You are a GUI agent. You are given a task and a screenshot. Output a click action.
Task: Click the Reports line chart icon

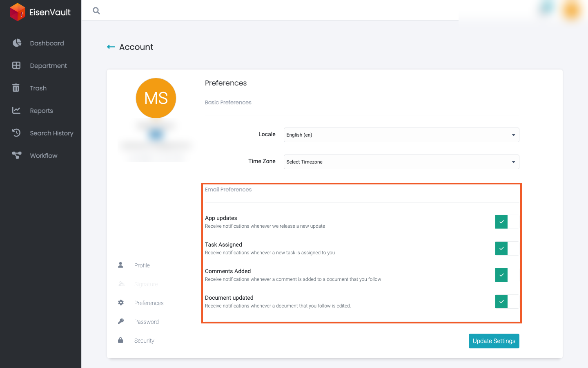[x=16, y=110]
